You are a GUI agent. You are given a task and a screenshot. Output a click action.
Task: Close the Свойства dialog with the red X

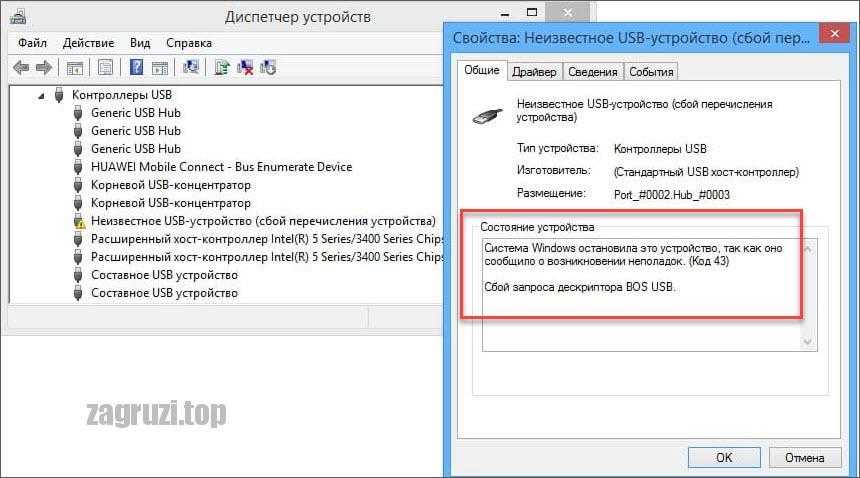coord(834,33)
